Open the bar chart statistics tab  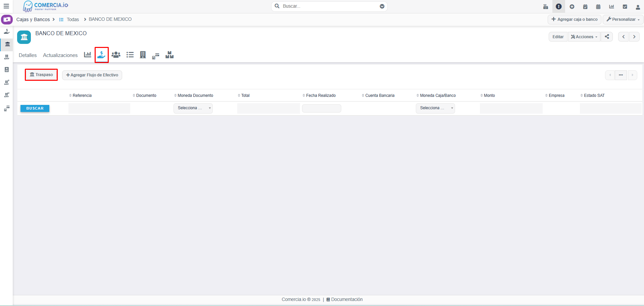tap(88, 55)
